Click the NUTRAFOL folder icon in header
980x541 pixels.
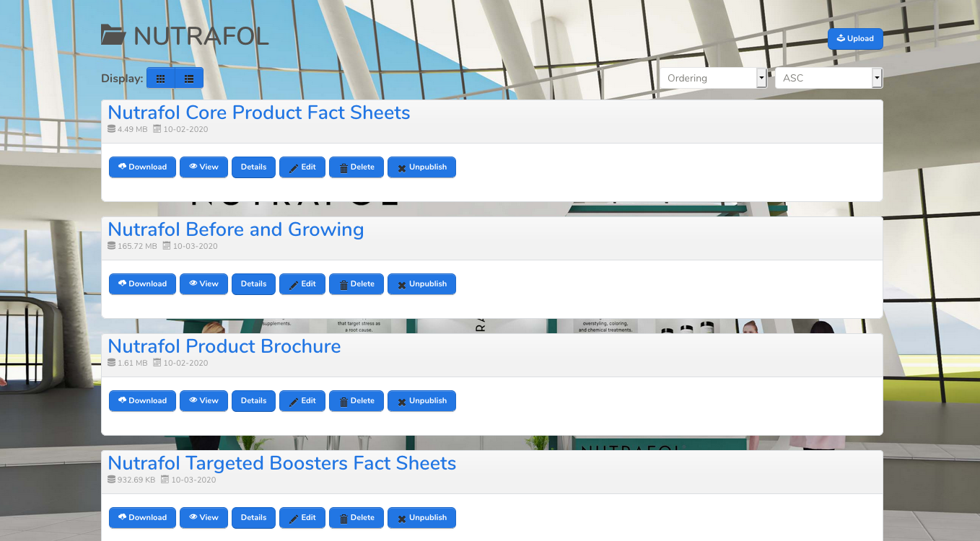pos(113,35)
